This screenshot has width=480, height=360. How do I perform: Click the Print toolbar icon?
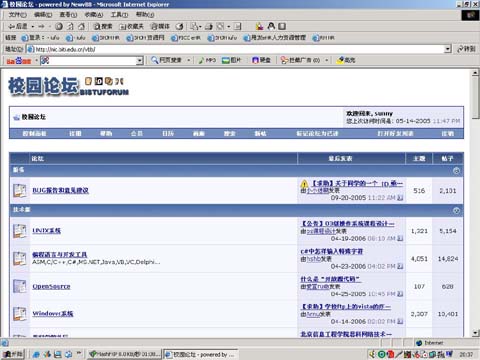(209, 26)
